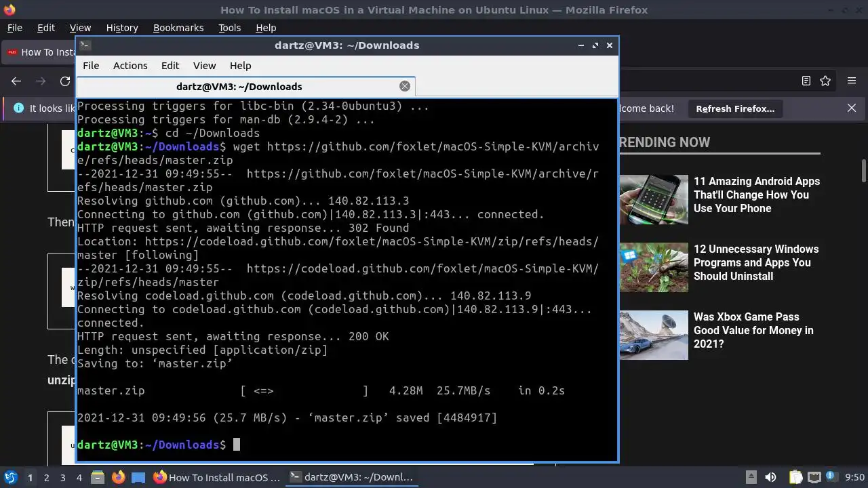The height and width of the screenshot is (488, 868).
Task: Launch the file manager from the panel
Action: click(x=97, y=477)
